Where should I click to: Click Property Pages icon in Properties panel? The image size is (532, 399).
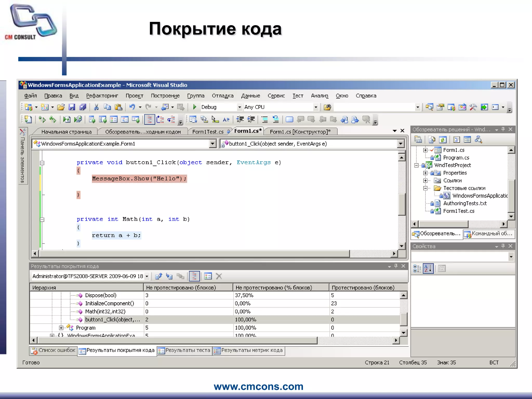(x=442, y=269)
